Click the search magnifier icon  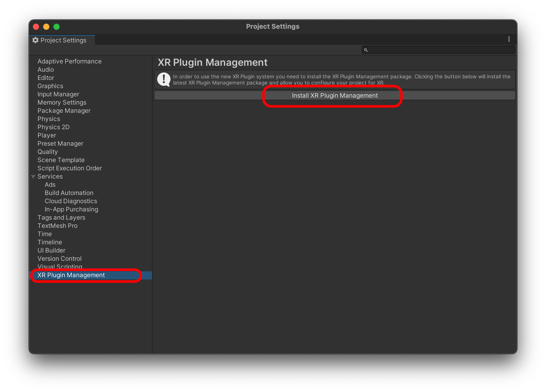366,50
